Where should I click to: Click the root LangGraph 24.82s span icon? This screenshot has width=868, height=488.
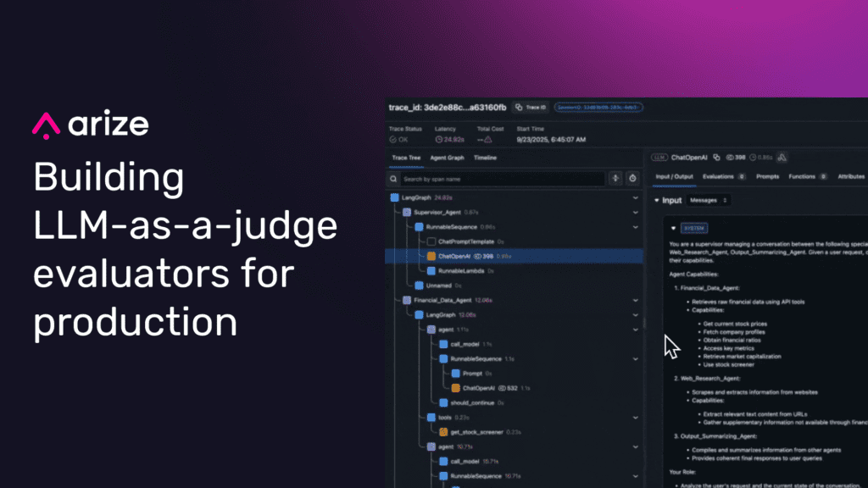[395, 197]
